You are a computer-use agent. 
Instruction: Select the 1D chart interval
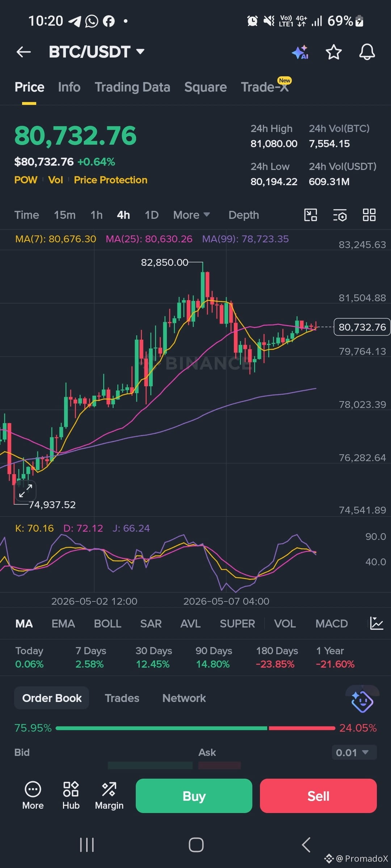tap(152, 215)
